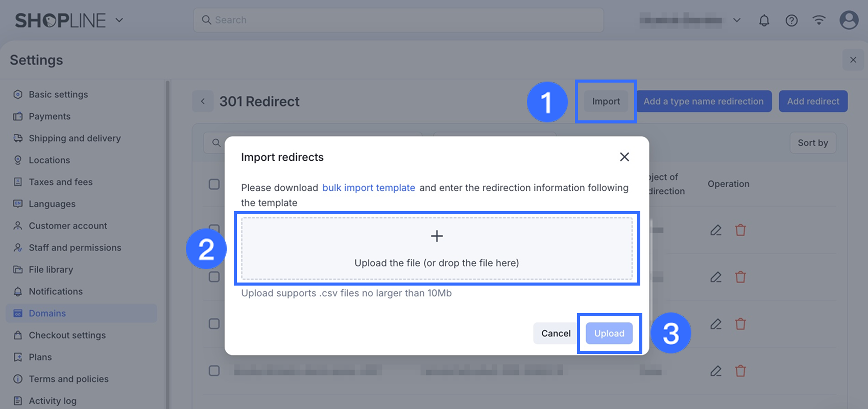Check the checkbox in the last table row

pos(214,371)
